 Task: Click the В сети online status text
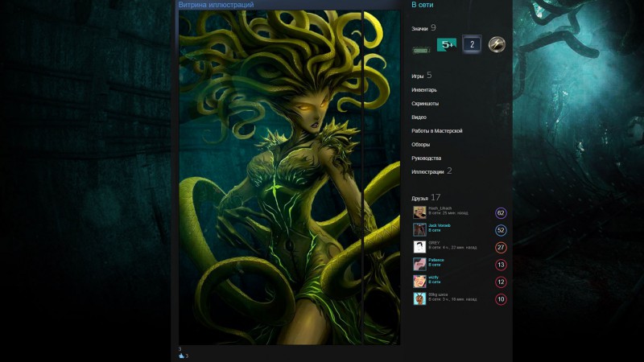422,5
